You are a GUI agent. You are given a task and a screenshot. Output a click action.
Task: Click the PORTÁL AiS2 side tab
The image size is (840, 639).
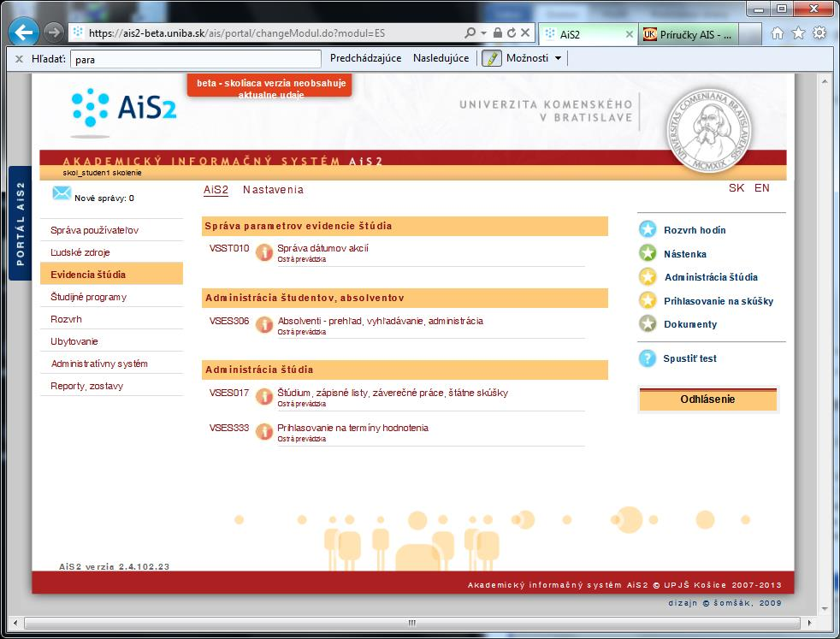(x=21, y=223)
